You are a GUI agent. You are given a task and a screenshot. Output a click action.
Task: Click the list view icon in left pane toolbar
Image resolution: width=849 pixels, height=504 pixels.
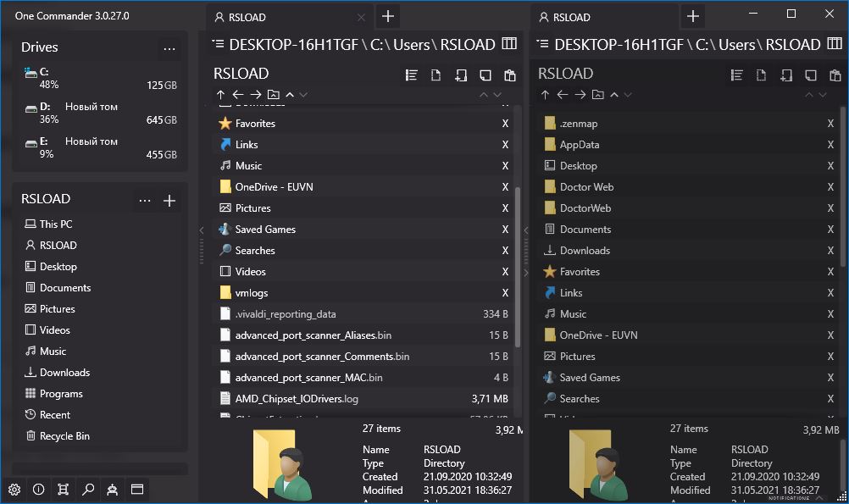412,75
